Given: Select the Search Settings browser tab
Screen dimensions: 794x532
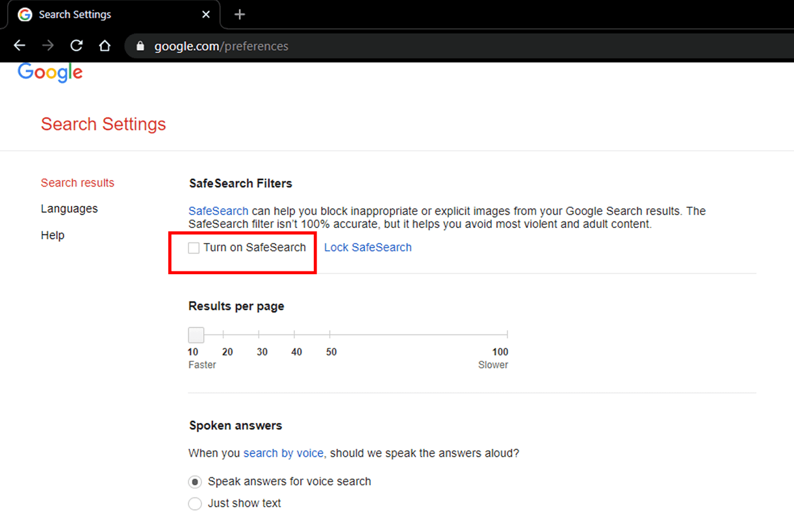Looking at the screenshot, I should [114, 14].
